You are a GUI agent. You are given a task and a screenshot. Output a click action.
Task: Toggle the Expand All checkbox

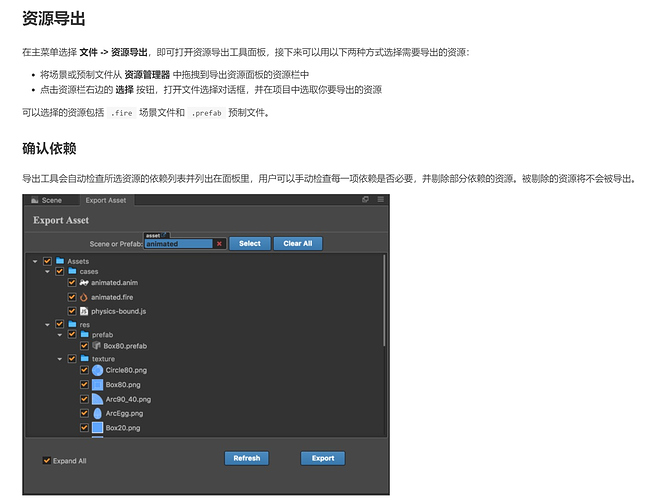click(x=47, y=461)
